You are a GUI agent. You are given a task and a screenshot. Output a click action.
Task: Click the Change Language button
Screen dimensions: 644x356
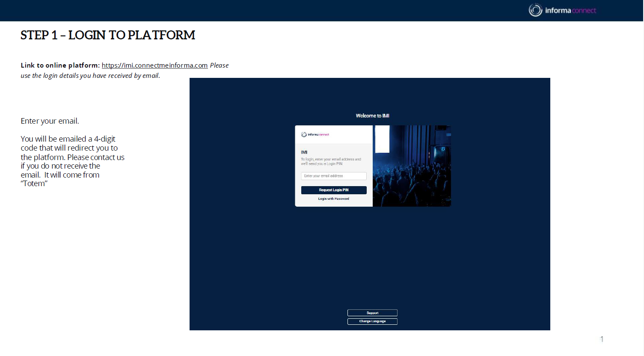click(372, 321)
